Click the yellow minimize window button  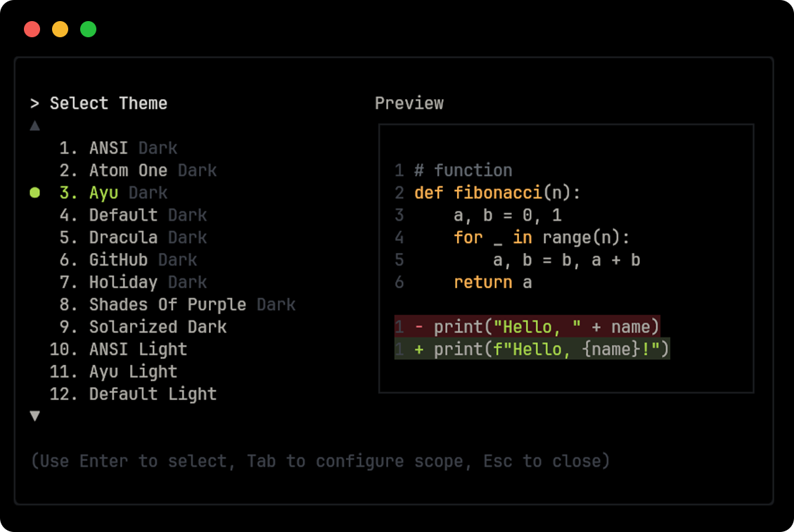60,30
